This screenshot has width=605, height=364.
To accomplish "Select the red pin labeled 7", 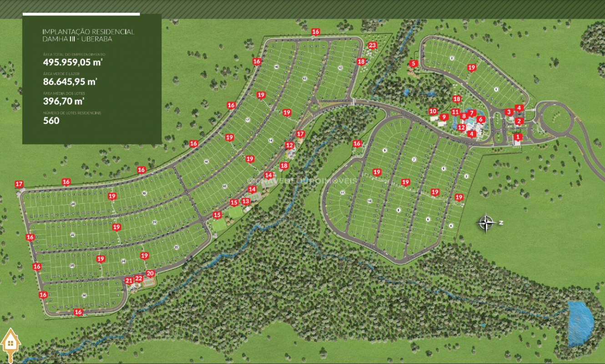I will (x=471, y=113).
